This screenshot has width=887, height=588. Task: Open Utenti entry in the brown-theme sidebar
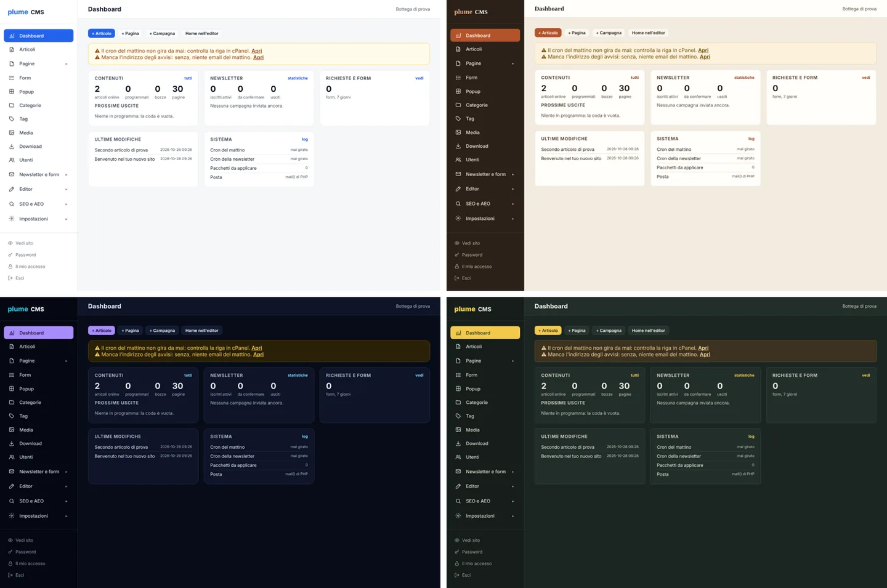pyautogui.click(x=485, y=159)
